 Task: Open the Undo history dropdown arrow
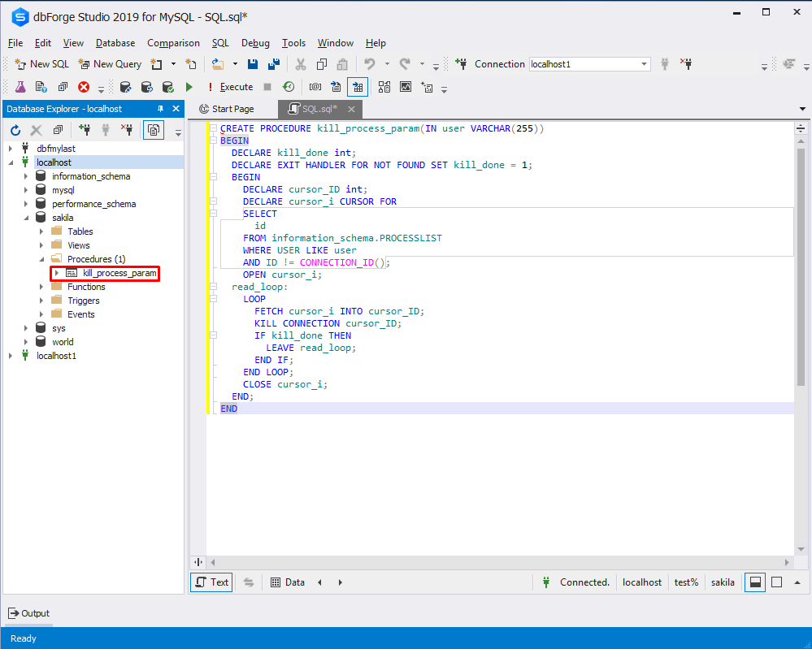pyautogui.click(x=387, y=64)
